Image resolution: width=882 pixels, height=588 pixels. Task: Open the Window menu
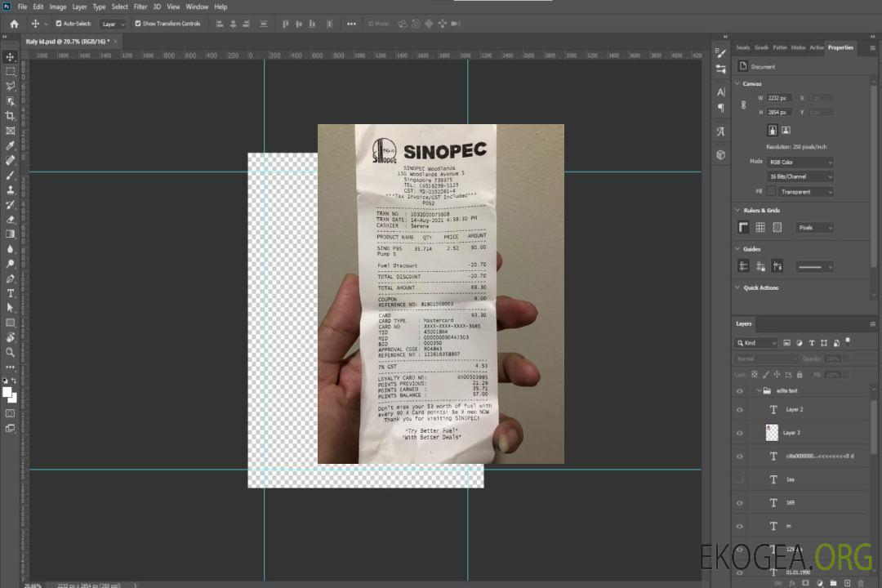click(197, 7)
